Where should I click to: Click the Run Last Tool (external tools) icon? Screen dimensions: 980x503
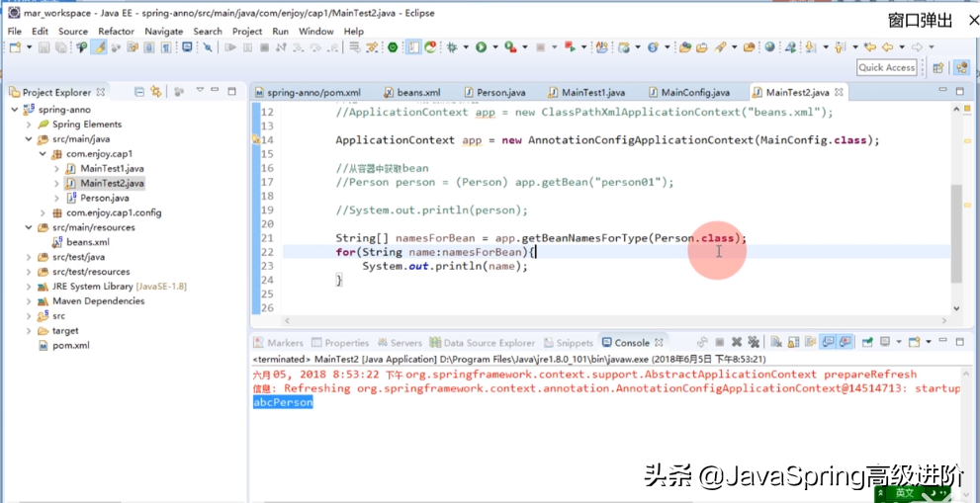[510, 46]
